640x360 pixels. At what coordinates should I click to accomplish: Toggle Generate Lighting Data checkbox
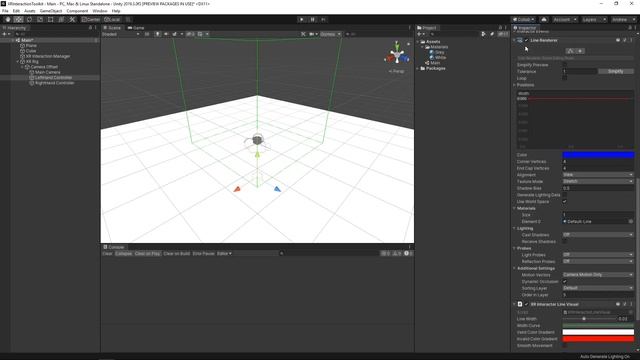coord(565,195)
